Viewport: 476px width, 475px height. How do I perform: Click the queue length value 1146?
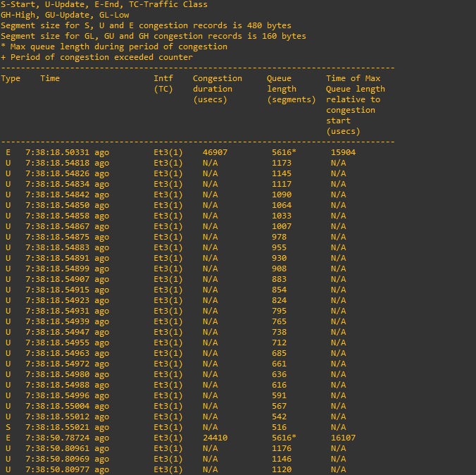click(282, 459)
